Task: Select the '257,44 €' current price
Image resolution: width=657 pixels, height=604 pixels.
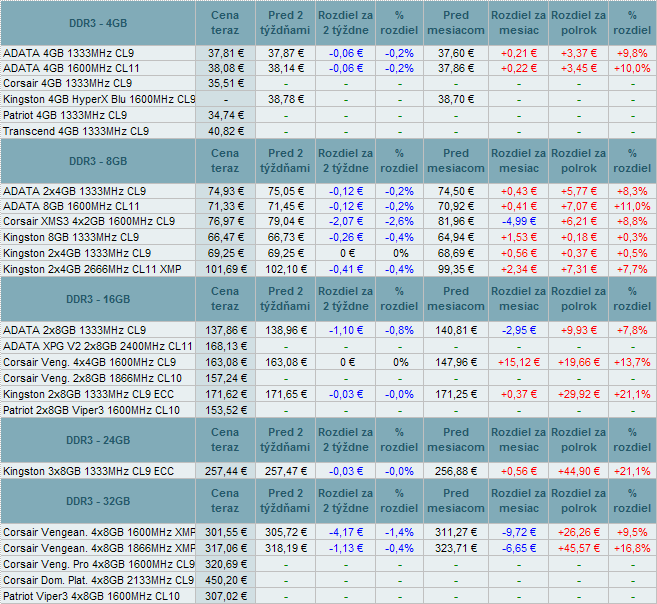Action: click(226, 471)
